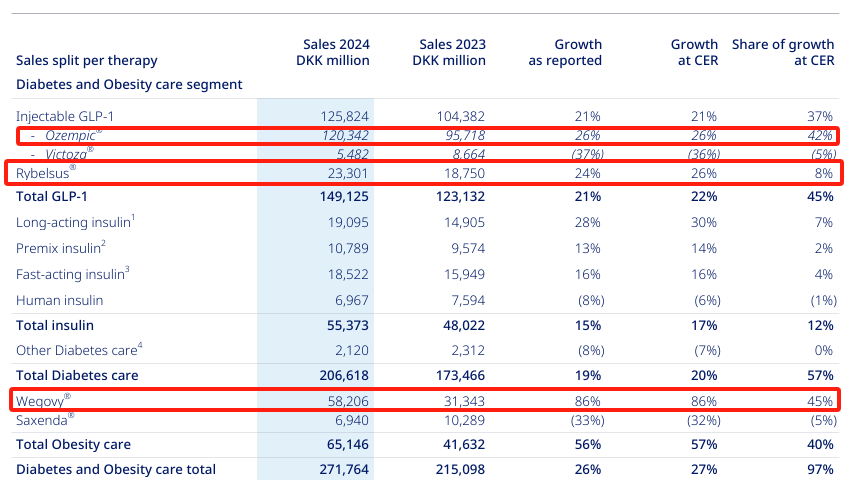Click the Total Diabetes care label
The width and height of the screenshot is (862, 480).
(77, 375)
